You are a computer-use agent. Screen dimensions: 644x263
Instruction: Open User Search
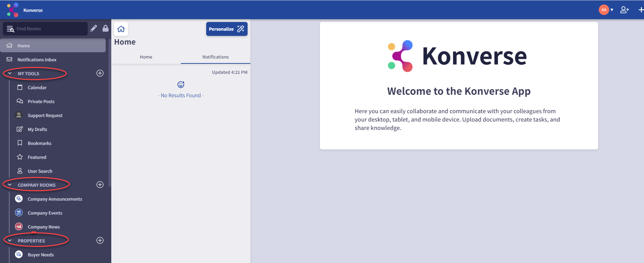40,171
